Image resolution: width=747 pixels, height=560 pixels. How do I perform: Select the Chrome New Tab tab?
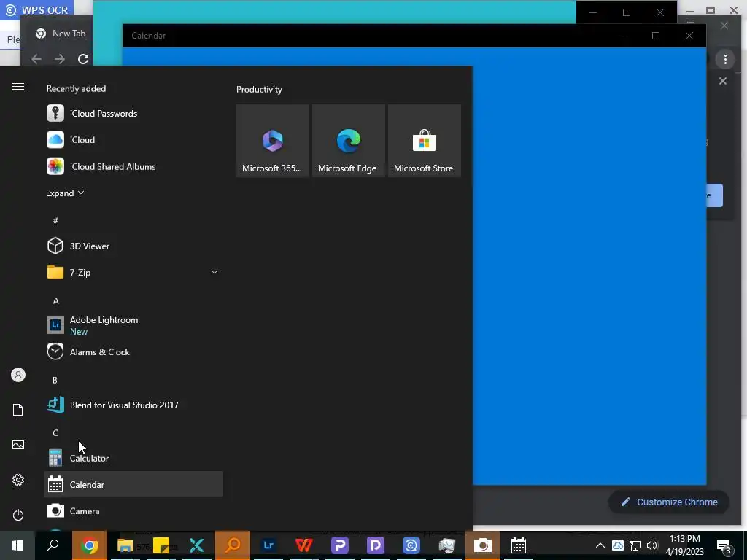click(x=61, y=34)
